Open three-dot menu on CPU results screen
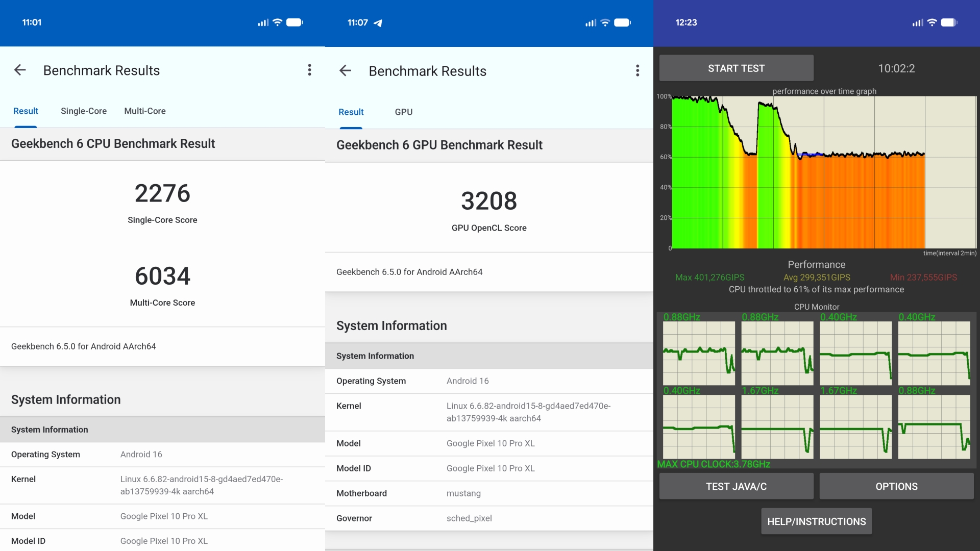The width and height of the screenshot is (980, 551). [x=309, y=70]
